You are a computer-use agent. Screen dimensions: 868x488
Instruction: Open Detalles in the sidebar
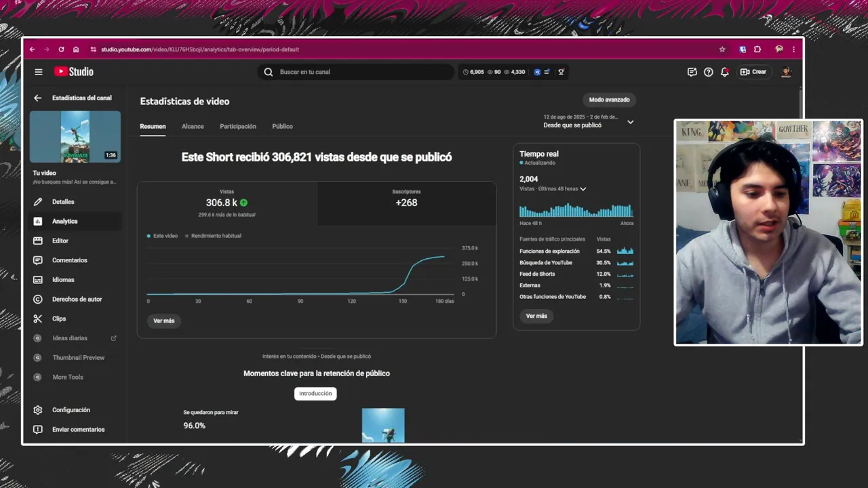point(75,202)
